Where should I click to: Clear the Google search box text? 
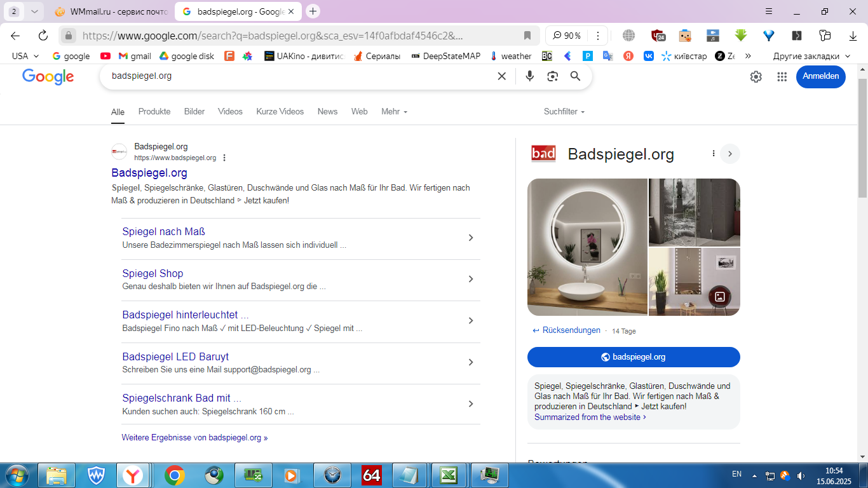501,76
